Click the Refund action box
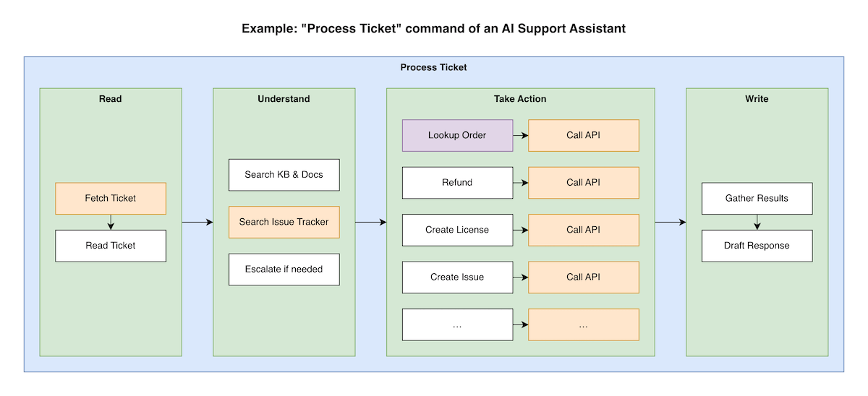 (457, 183)
